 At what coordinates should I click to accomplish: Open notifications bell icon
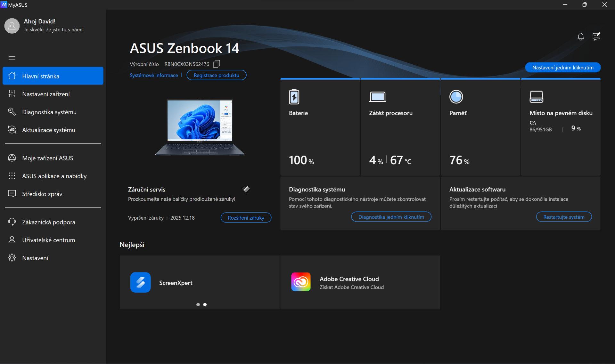point(581,36)
